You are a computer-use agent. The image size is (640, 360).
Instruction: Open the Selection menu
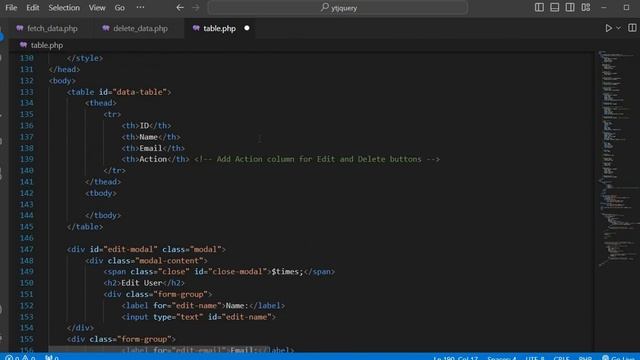pos(64,8)
